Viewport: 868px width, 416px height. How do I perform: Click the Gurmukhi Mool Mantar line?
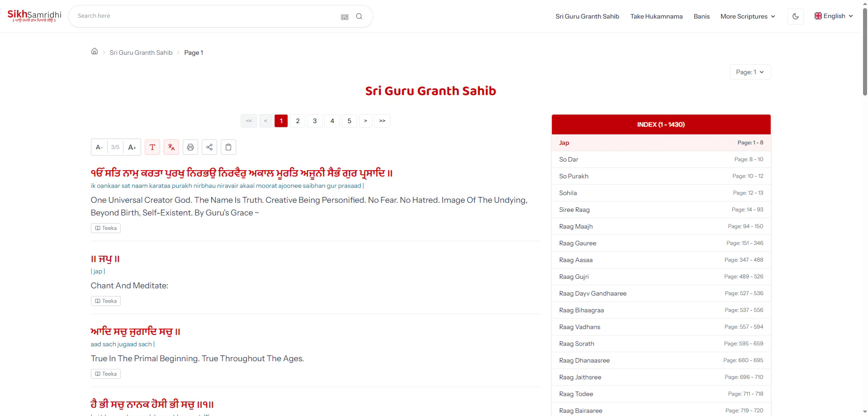tap(242, 173)
